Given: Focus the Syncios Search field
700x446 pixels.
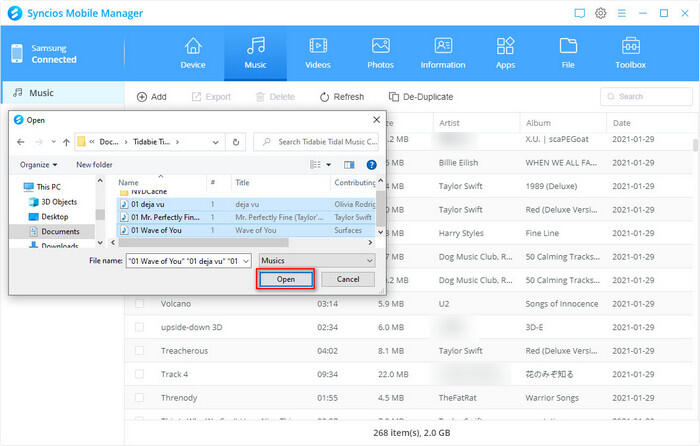Looking at the screenshot, I should [x=646, y=96].
